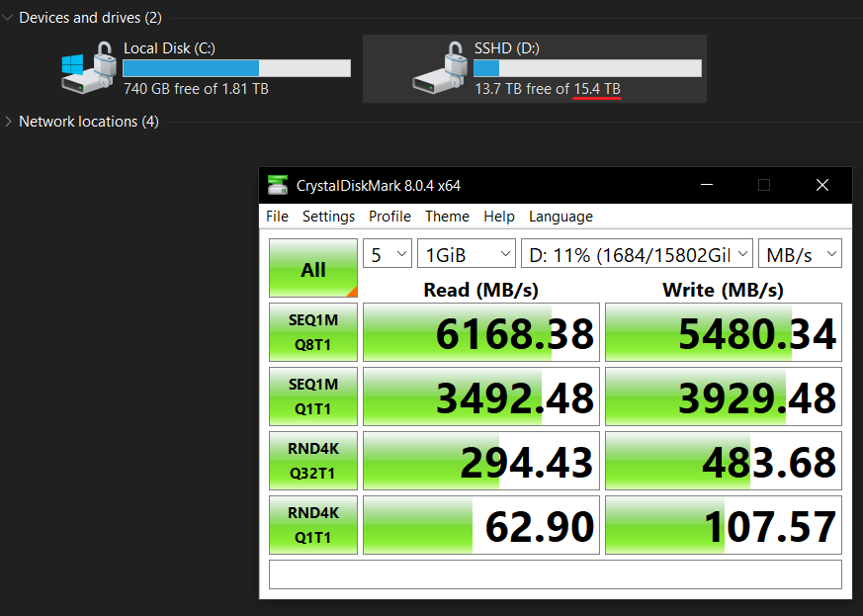This screenshot has width=863, height=616.
Task: Click the Local Disk (C:) label
Action: 169,48
